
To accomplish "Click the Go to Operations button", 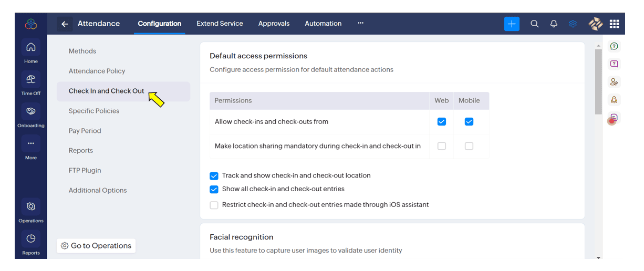I will coord(96,246).
